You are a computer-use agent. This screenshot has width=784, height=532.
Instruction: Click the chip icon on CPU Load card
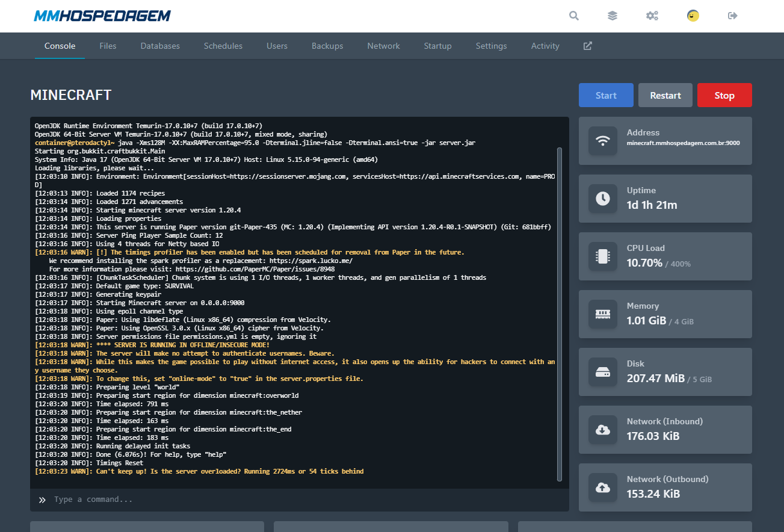pyautogui.click(x=603, y=256)
